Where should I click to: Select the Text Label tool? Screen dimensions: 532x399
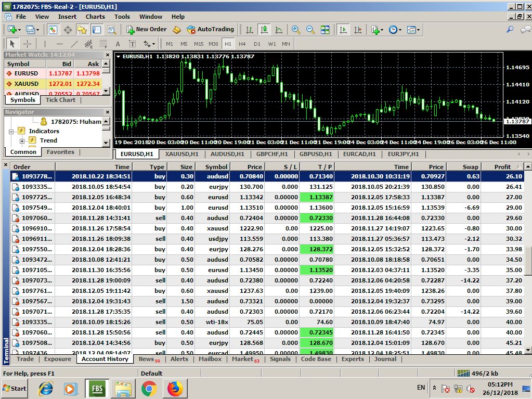point(132,44)
